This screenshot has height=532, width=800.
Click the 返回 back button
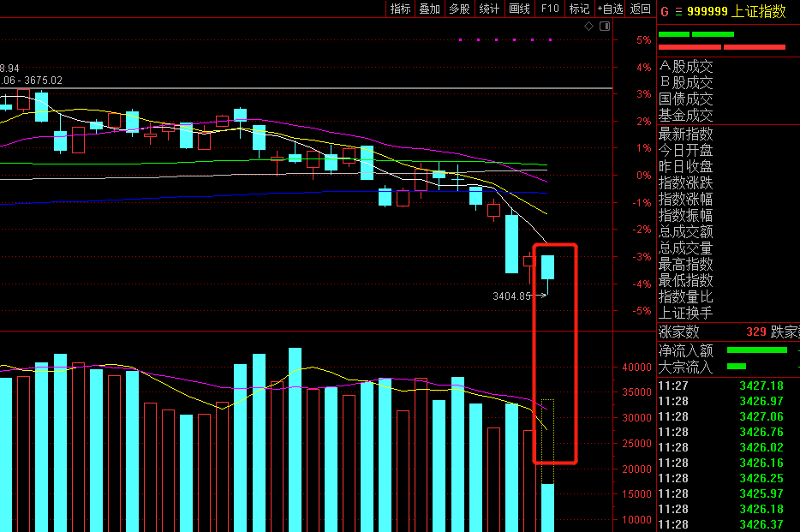coord(641,9)
